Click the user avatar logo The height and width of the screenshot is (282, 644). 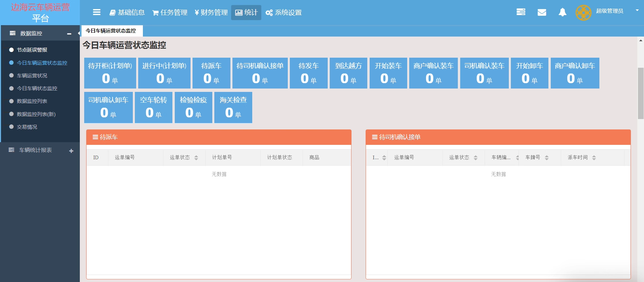(583, 13)
